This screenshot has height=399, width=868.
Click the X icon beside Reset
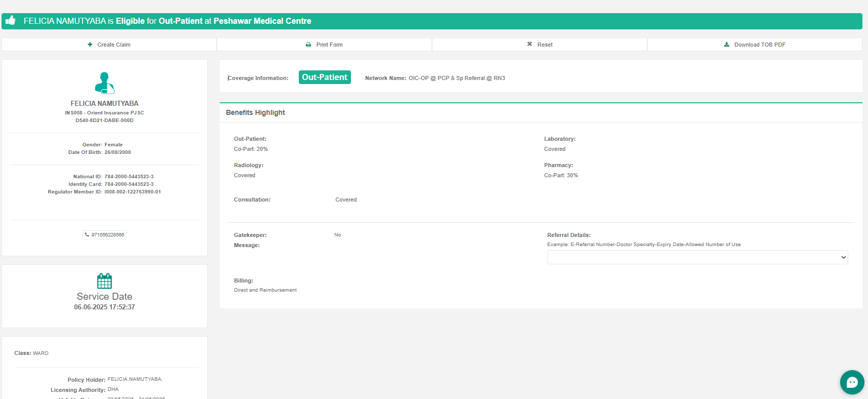[x=530, y=44]
